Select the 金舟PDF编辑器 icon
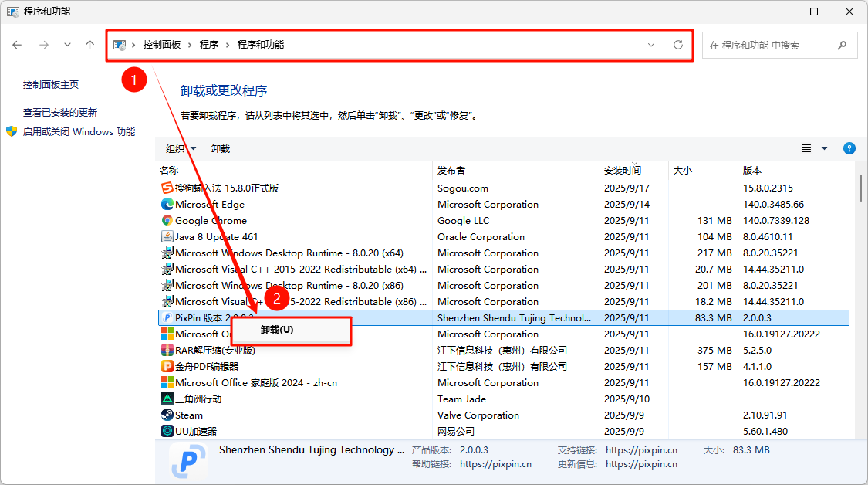This screenshot has width=868, height=485. [167, 366]
